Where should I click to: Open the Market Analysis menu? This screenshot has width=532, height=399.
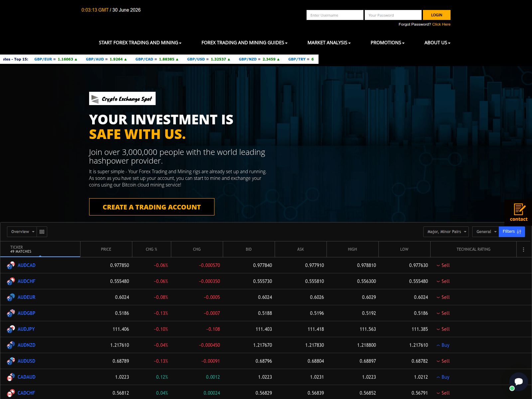(329, 43)
